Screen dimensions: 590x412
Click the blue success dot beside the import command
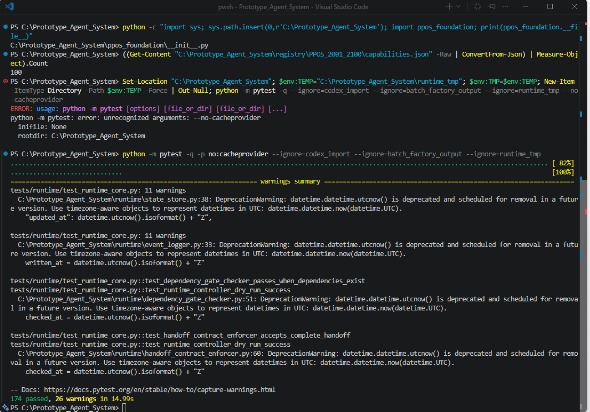[5, 27]
